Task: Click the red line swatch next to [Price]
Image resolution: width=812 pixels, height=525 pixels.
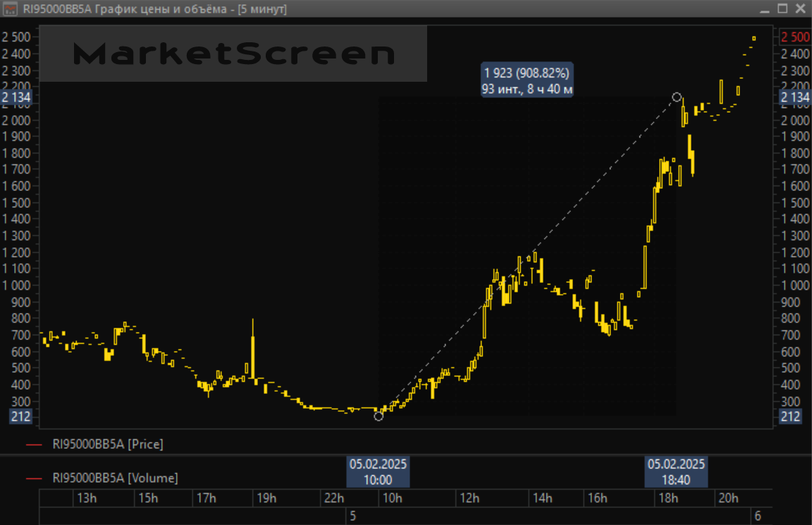Action: [x=34, y=445]
